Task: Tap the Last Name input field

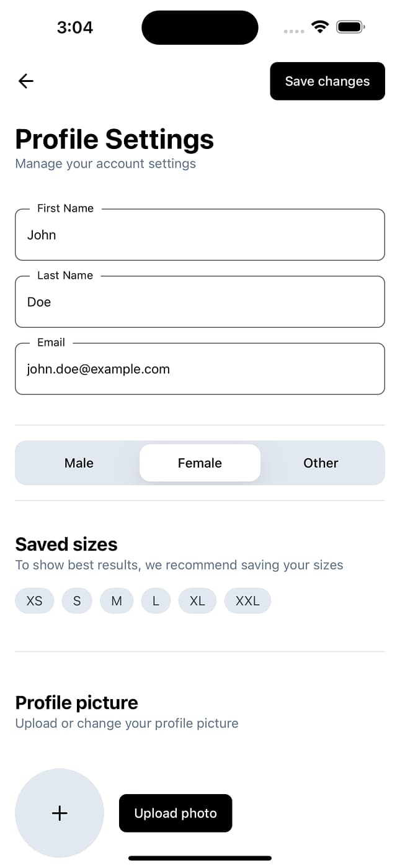Action: pyautogui.click(x=200, y=302)
